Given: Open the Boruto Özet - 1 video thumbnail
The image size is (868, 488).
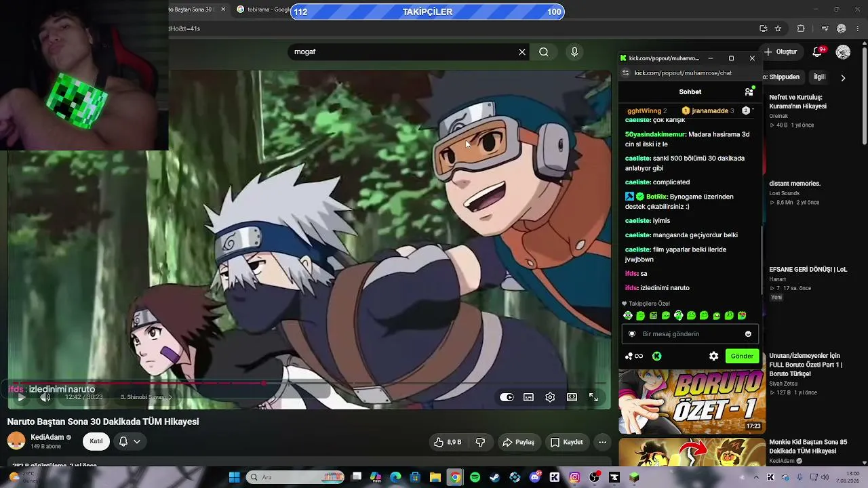Looking at the screenshot, I should 692,401.
